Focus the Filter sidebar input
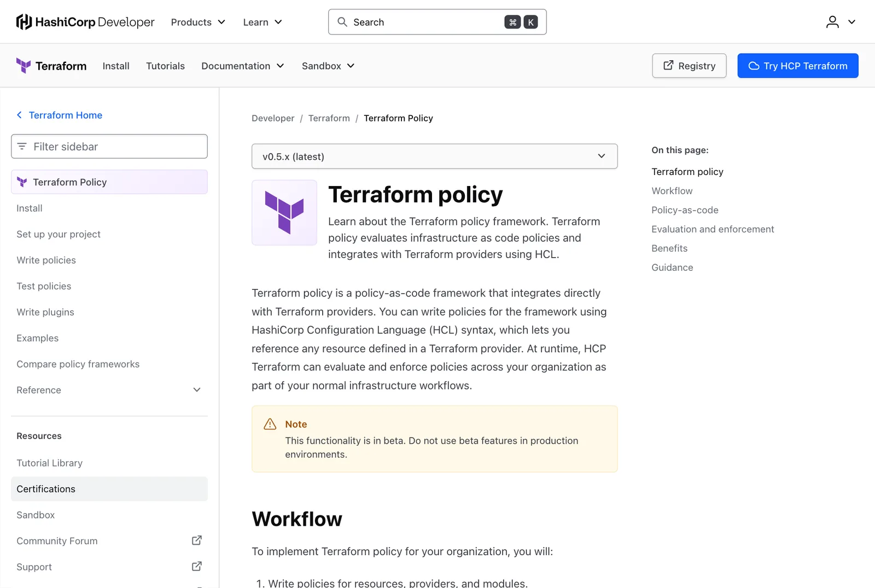Image resolution: width=875 pixels, height=588 pixels. pyautogui.click(x=109, y=146)
